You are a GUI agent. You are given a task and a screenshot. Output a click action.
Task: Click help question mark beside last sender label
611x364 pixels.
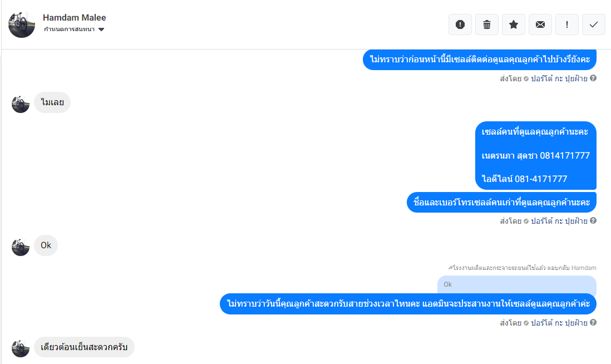point(593,322)
